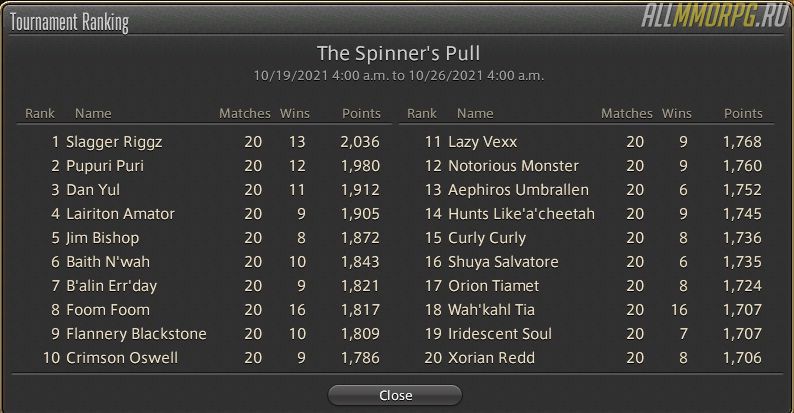Click the Jim Bishop row

click(205, 238)
